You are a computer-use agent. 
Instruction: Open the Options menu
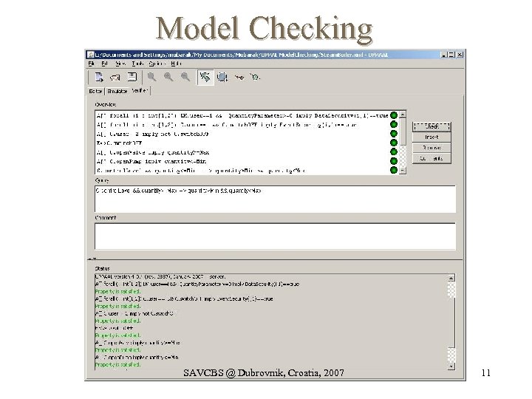157,64
